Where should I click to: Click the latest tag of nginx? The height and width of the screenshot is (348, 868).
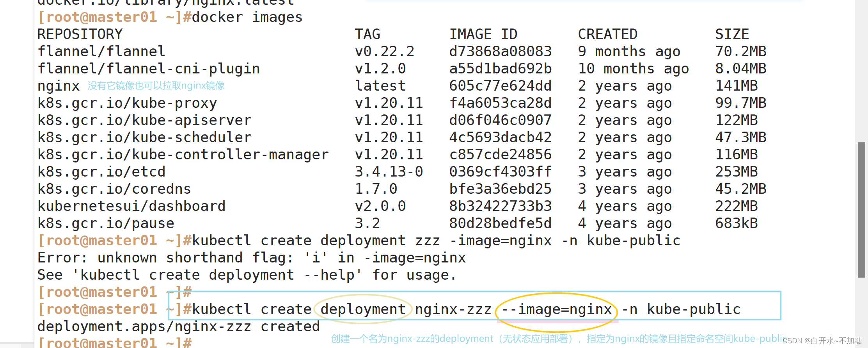380,86
